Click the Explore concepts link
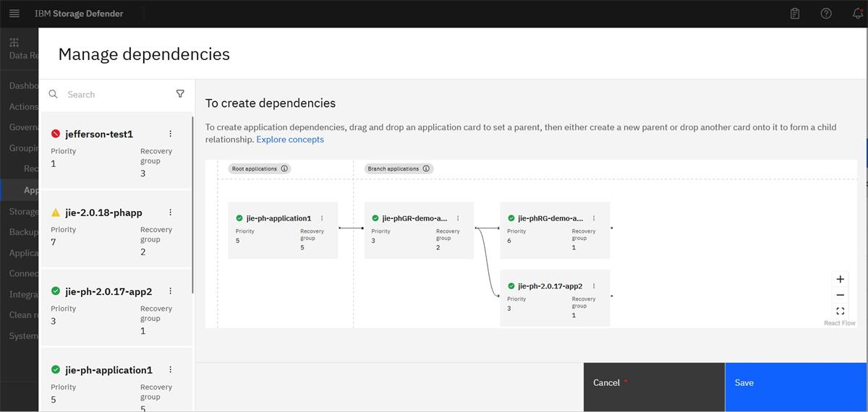868x412 pixels. (x=290, y=140)
